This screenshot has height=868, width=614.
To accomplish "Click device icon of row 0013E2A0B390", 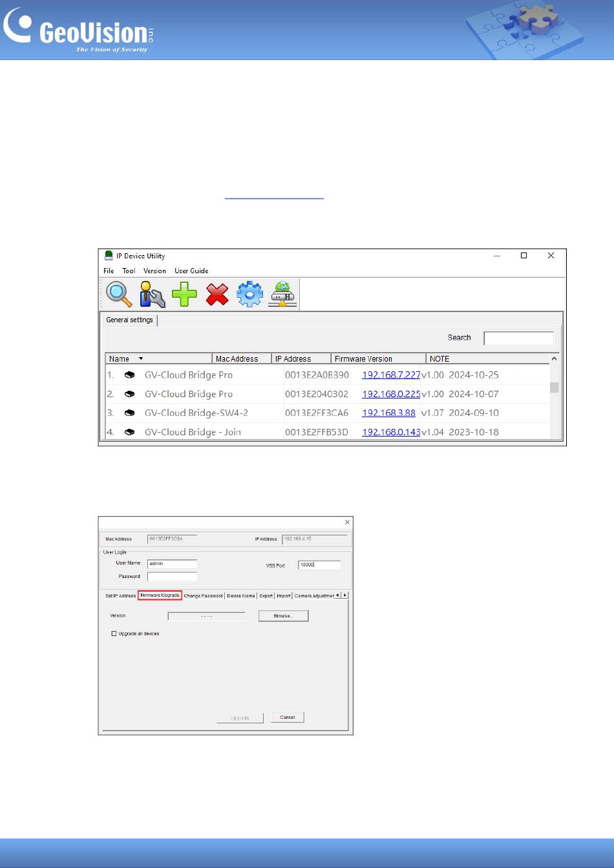I will point(129,375).
